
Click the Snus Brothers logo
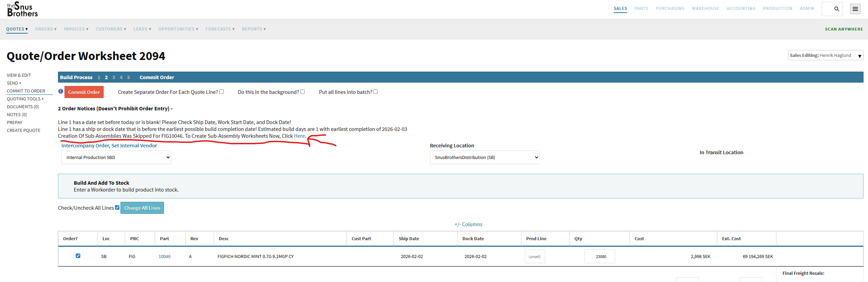[22, 9]
